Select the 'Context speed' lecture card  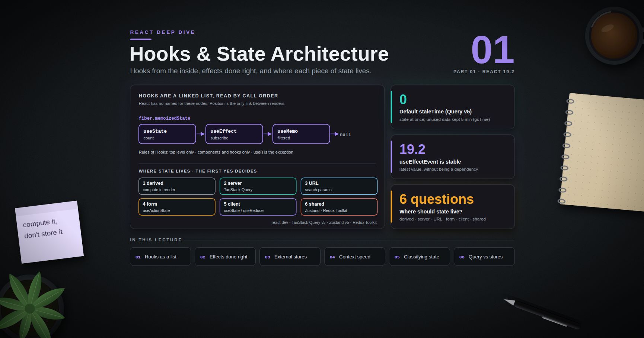click(x=355, y=257)
